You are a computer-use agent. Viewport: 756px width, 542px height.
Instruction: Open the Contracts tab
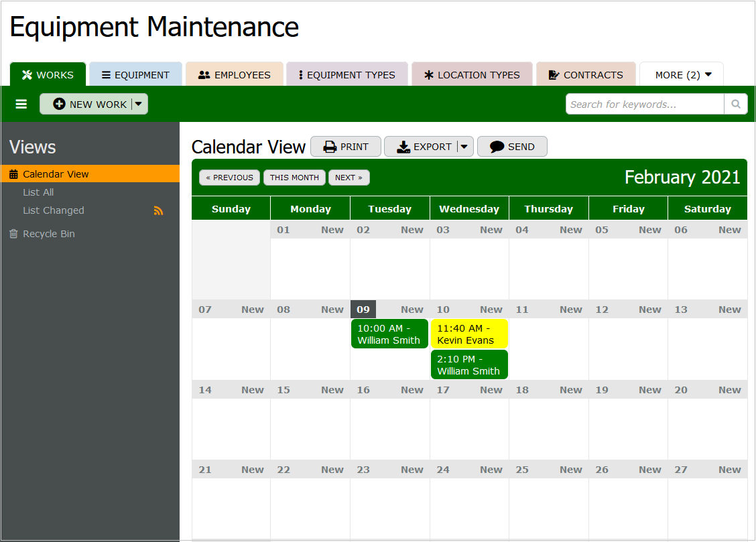coord(585,74)
